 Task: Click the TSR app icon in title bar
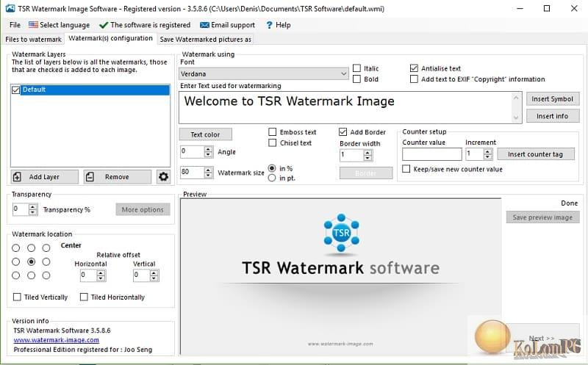click(10, 8)
